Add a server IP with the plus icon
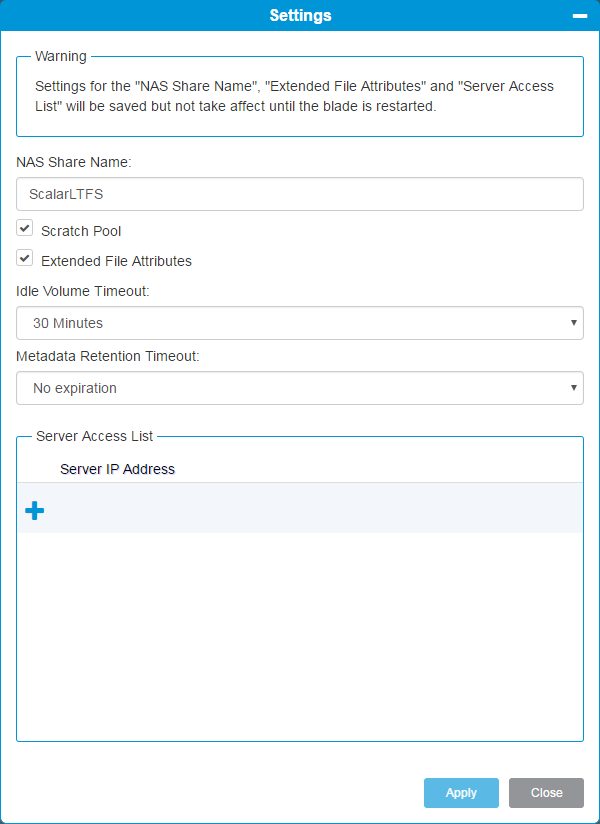600x824 pixels. tap(34, 511)
